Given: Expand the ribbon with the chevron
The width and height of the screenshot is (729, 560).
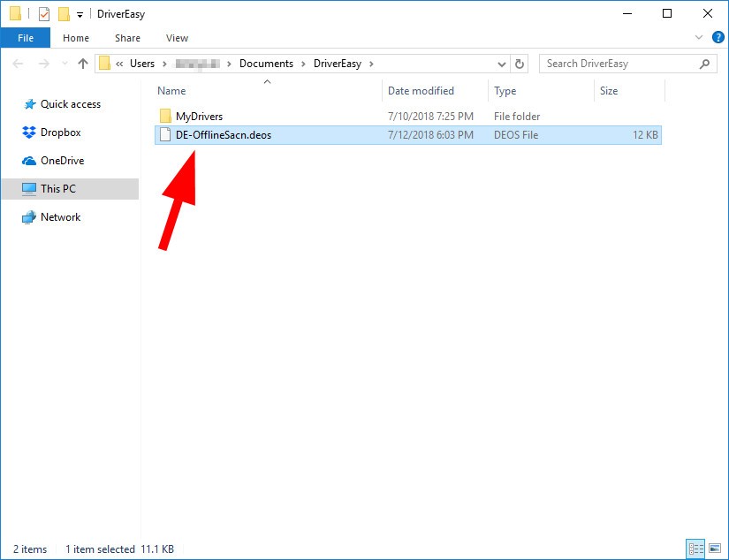Looking at the screenshot, I should coord(698,37).
